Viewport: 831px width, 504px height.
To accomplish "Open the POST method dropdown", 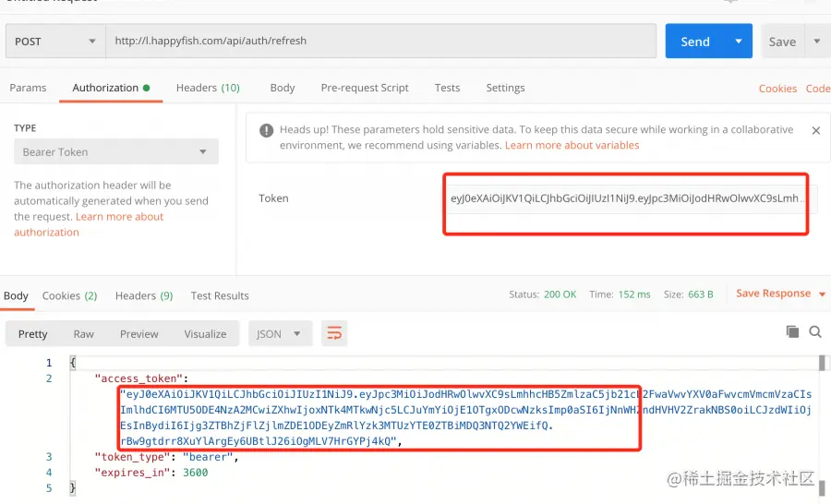I will click(55, 42).
